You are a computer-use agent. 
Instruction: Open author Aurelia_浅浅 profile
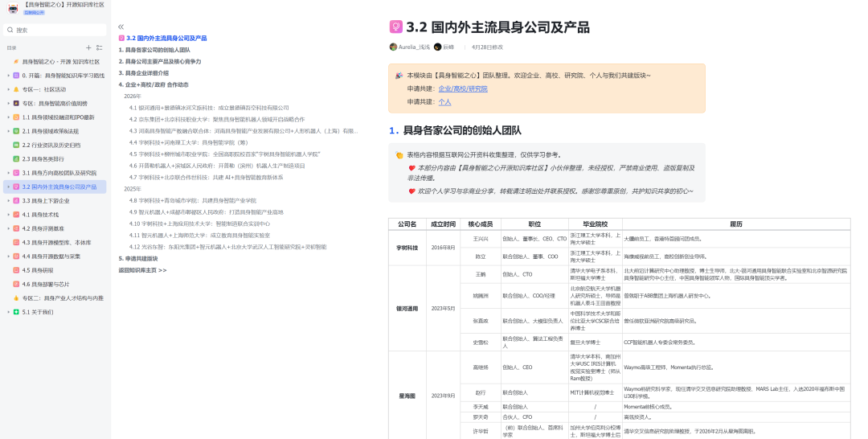(410, 47)
